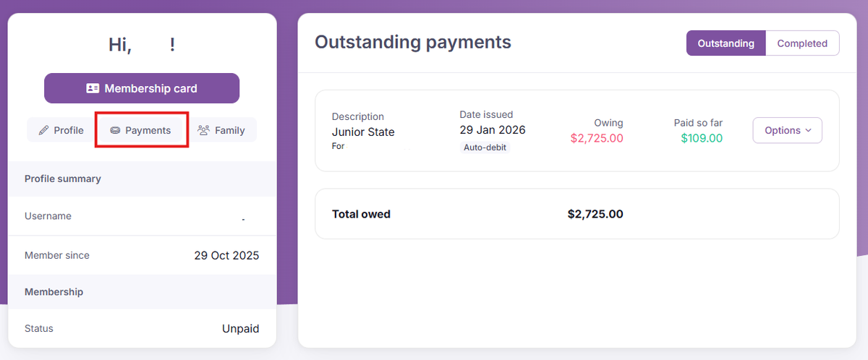Open the Family section
This screenshot has height=360, width=868.
click(x=222, y=130)
